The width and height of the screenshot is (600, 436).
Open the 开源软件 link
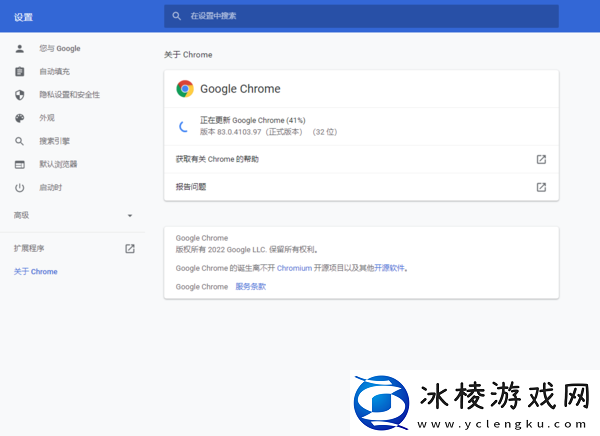pos(389,268)
